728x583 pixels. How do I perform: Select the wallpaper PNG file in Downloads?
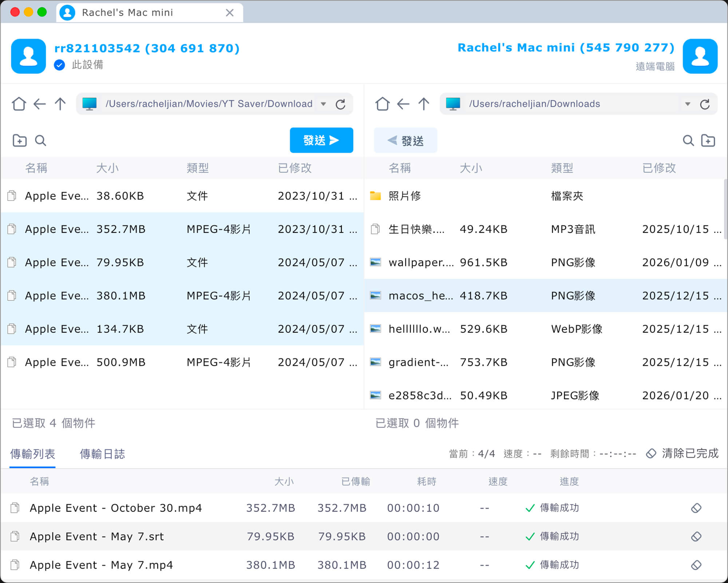coord(419,262)
